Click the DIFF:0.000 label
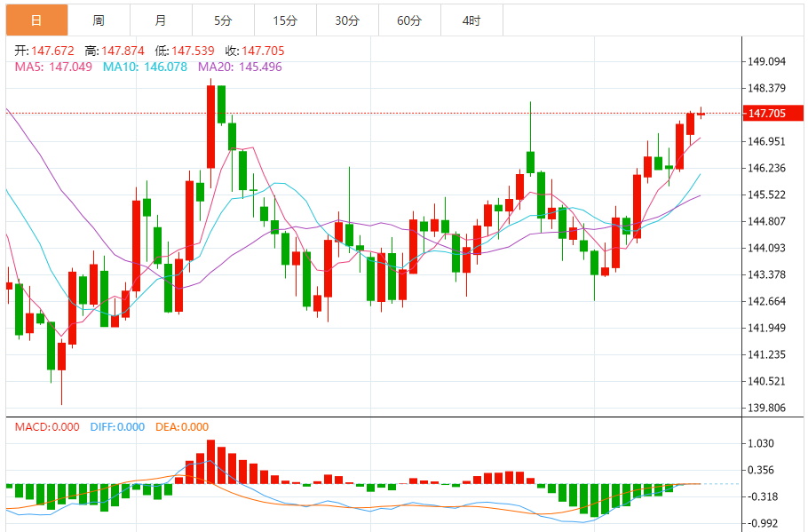 point(117,427)
